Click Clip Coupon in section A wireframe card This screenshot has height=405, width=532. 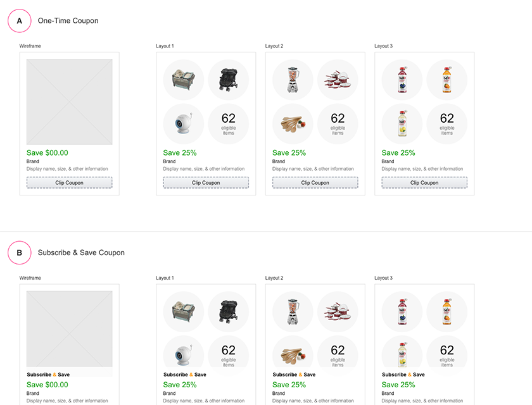69,183
